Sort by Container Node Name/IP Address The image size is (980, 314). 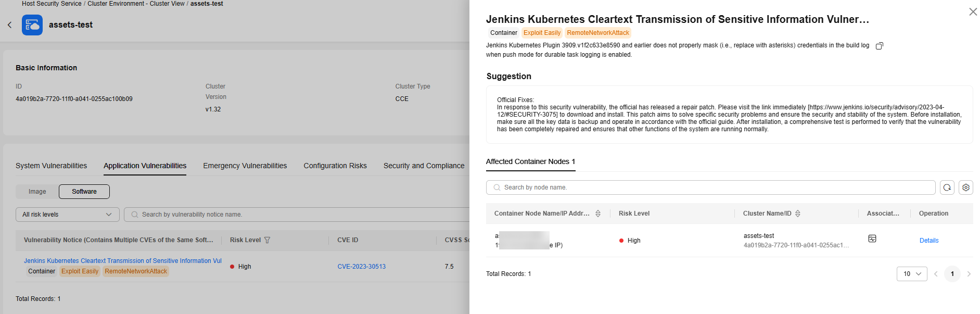[x=598, y=213]
